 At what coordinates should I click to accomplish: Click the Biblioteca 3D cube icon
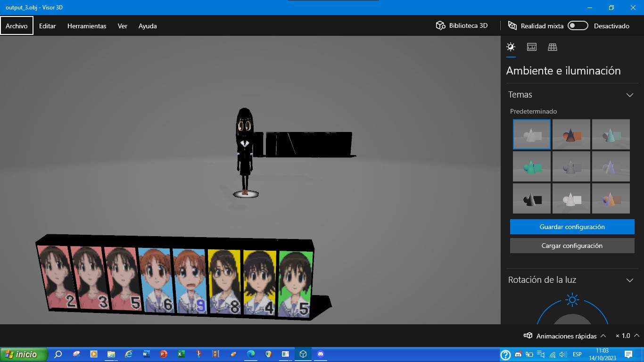[x=440, y=25]
